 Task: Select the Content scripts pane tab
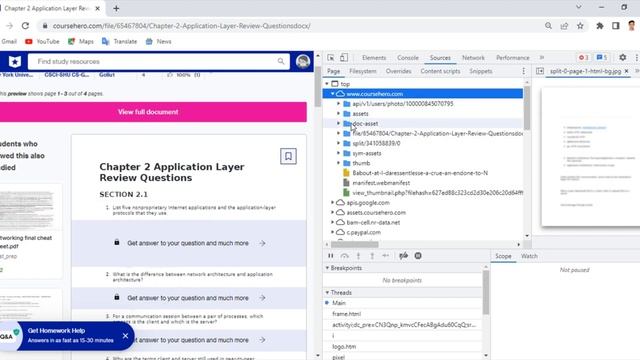[440, 71]
